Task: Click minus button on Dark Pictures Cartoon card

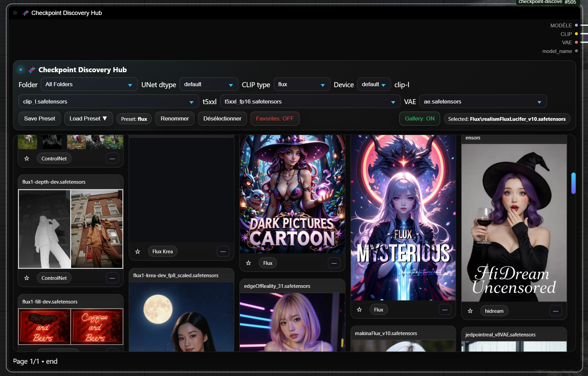Action: point(334,263)
